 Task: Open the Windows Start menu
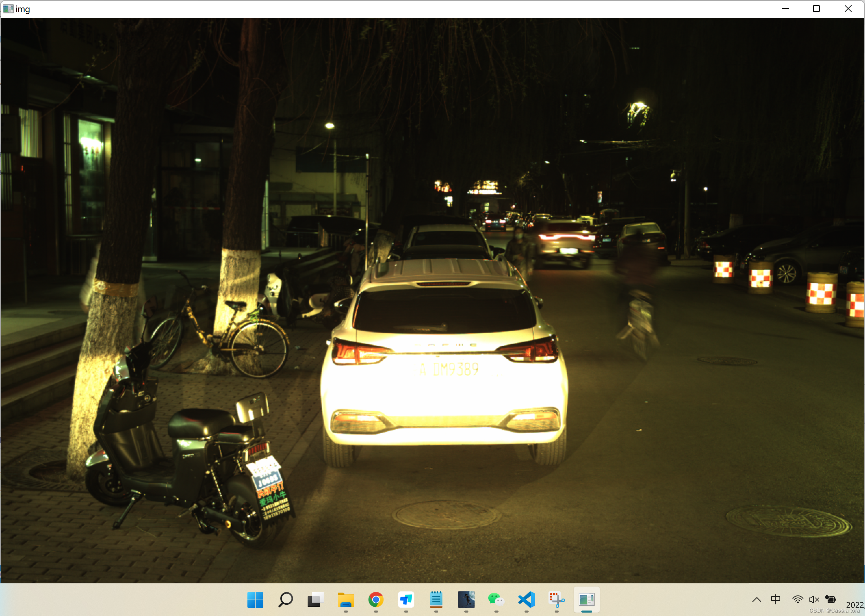click(x=255, y=600)
